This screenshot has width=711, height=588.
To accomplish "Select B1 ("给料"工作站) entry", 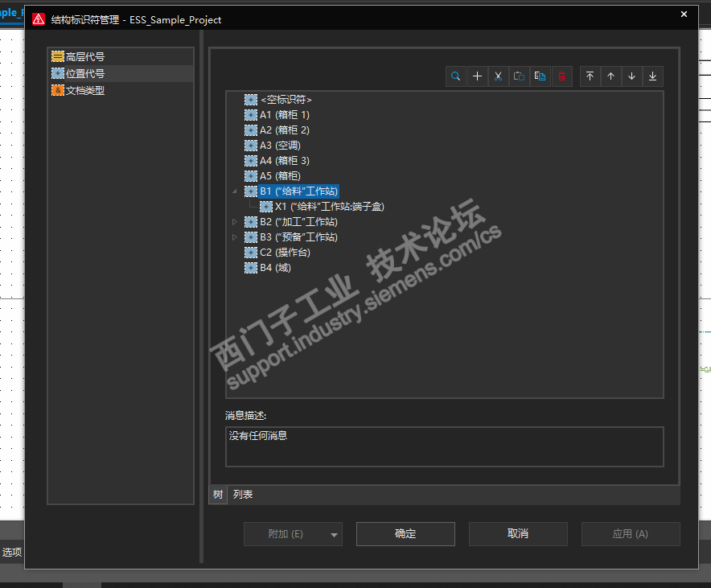I will pyautogui.click(x=299, y=191).
